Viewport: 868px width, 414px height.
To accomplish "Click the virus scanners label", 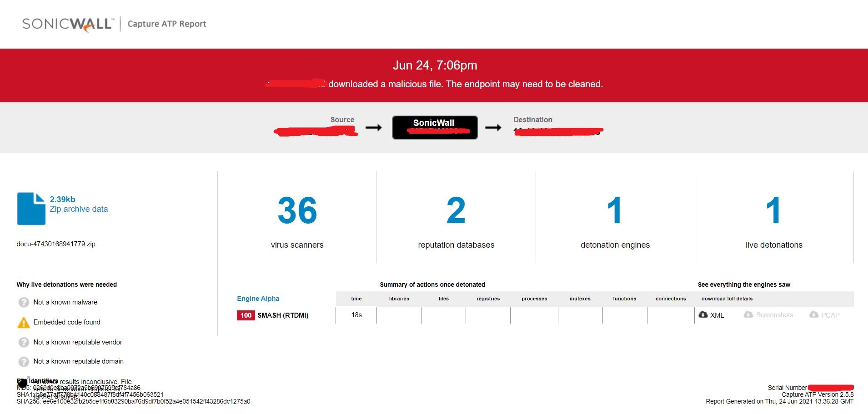I will click(297, 245).
